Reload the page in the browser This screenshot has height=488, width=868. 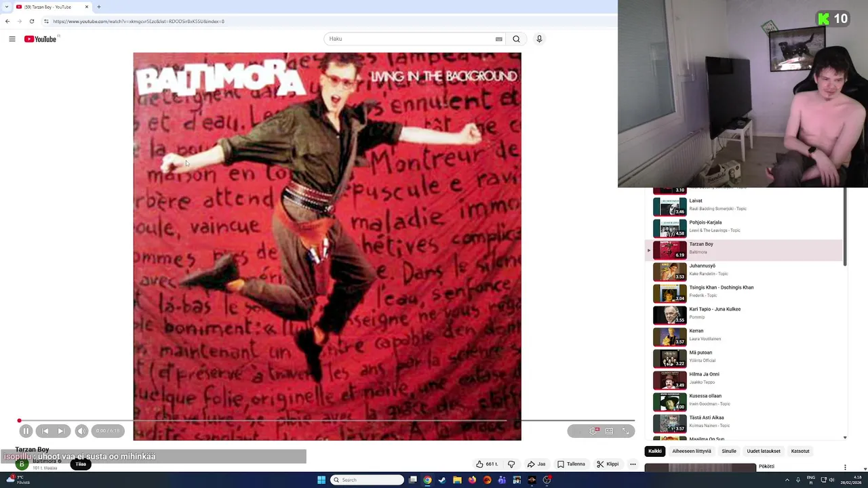(x=31, y=21)
